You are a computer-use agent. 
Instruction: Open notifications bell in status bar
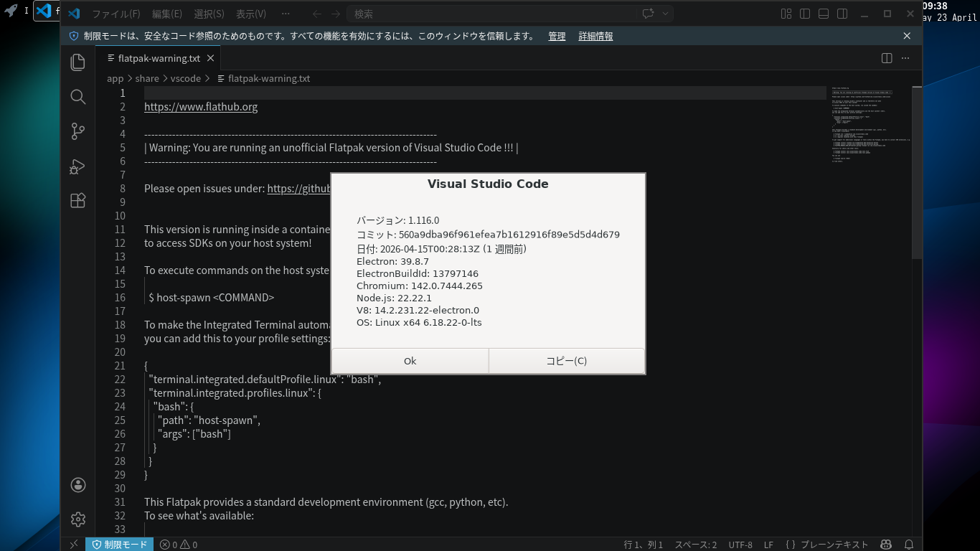coord(909,545)
